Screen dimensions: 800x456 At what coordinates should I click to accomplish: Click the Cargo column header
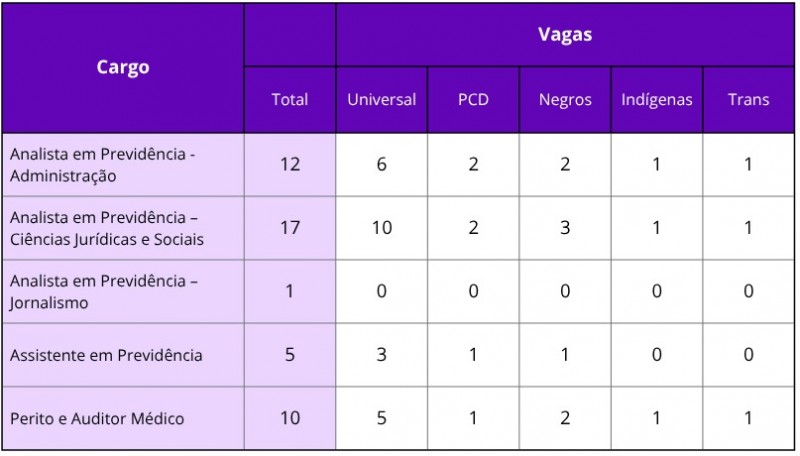tap(123, 68)
